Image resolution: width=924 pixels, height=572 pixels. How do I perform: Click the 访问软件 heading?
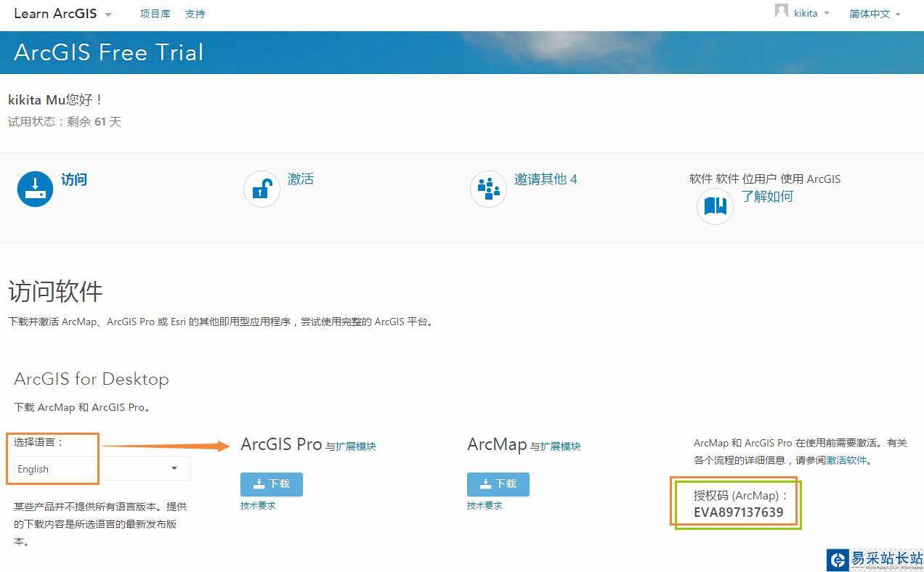[x=55, y=292]
